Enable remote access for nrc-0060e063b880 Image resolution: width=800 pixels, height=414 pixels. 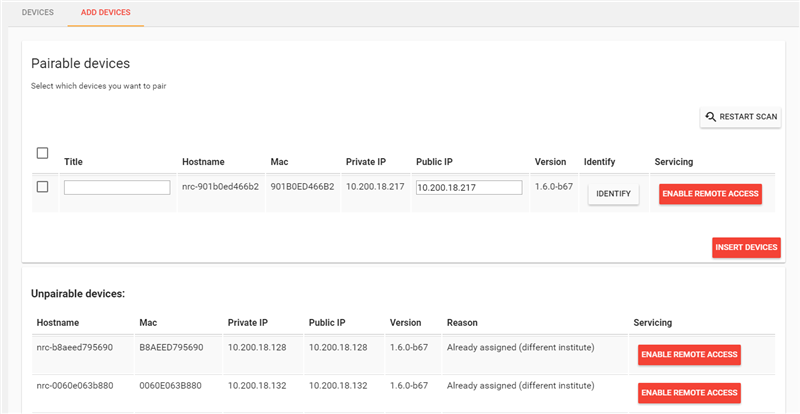point(689,393)
